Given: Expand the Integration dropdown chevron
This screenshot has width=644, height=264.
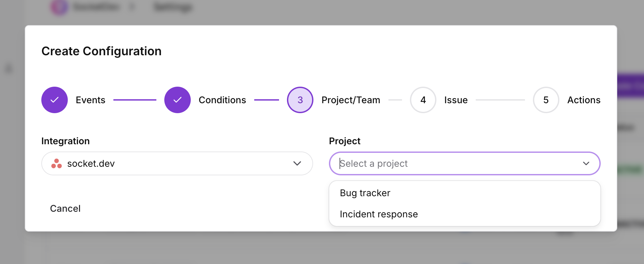Looking at the screenshot, I should 297,163.
